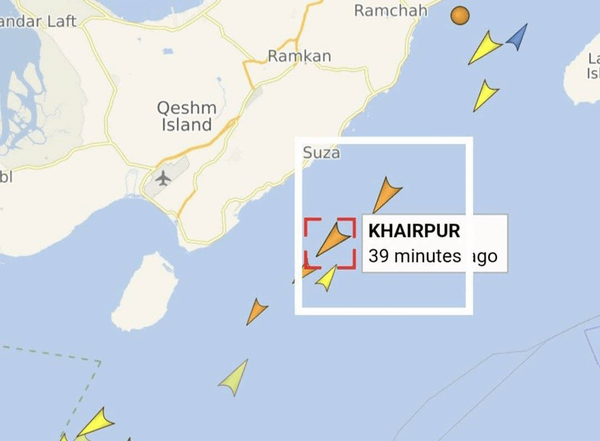Click the '39 minutes ago' tooltip text
Viewport: 600px width, 441px height.
[x=433, y=256]
